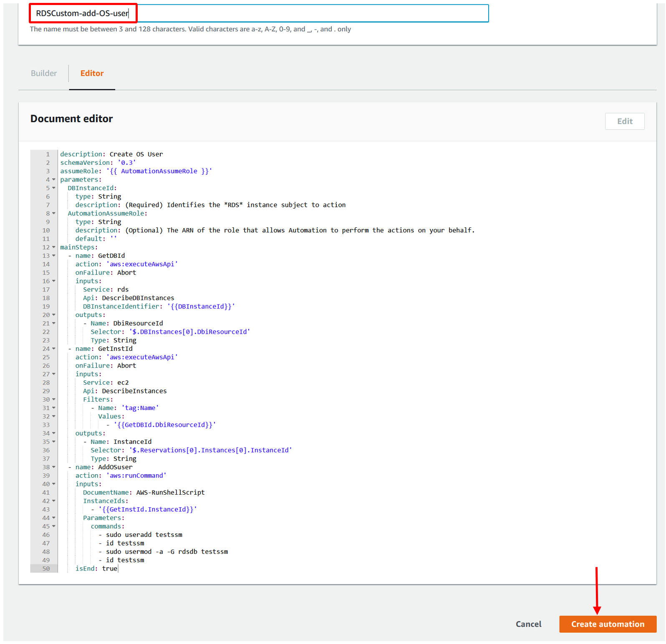Click the 'description: Create OS User' line
Image resolution: width=666 pixels, height=644 pixels.
(x=111, y=154)
